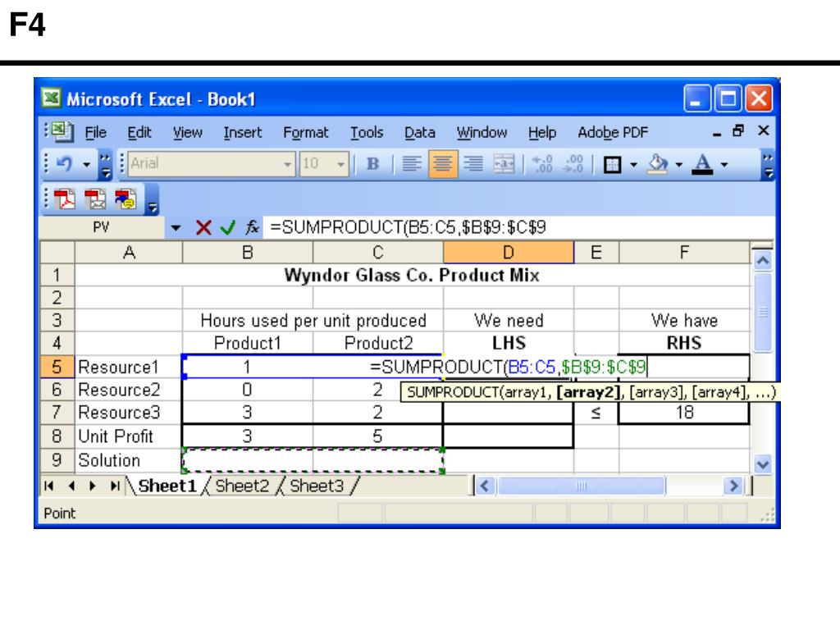This screenshot has height=630, width=840.
Task: Select column B header
Action: tap(248, 253)
